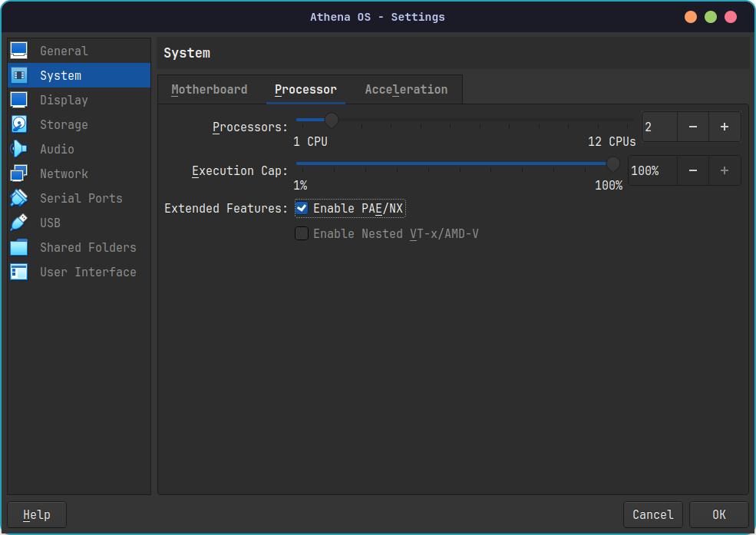The image size is (756, 535).
Task: Click the Execution Cap slider handle
Action: tap(612, 163)
